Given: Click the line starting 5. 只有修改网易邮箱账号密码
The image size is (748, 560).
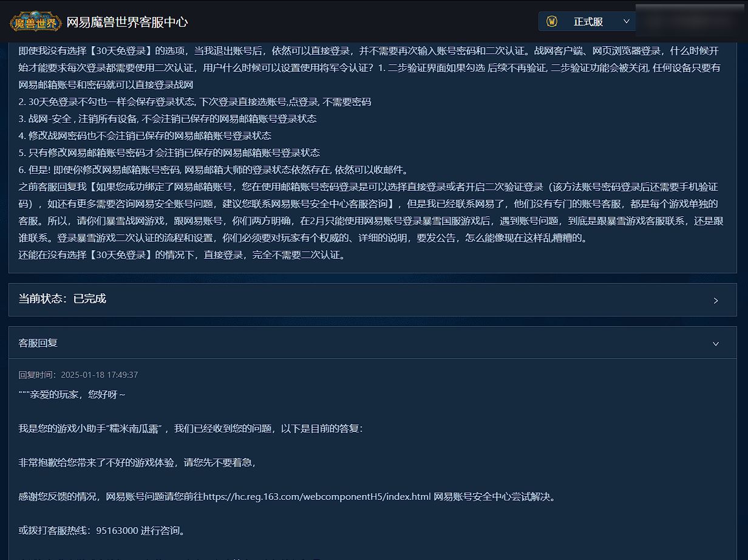Looking at the screenshot, I should point(169,153).
